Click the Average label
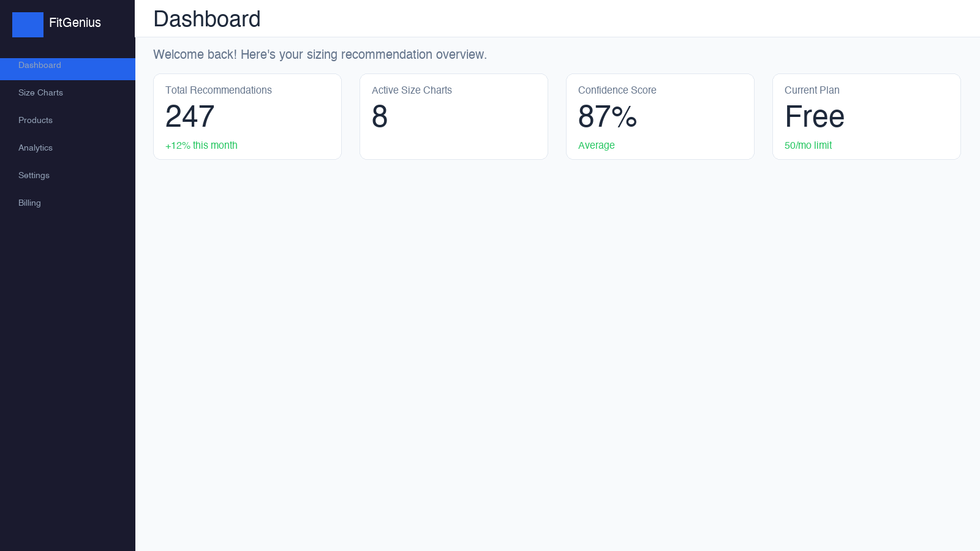This screenshot has width=980, height=551. (x=596, y=145)
